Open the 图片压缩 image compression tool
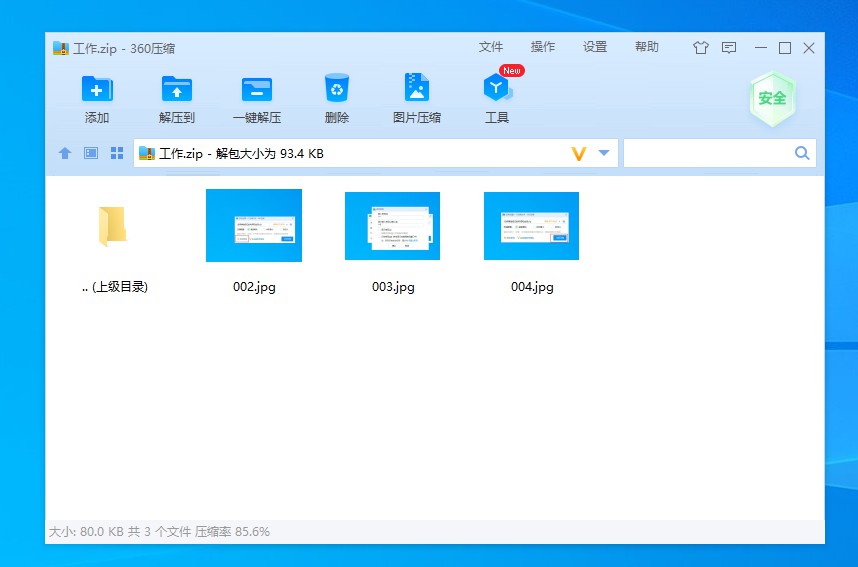The image size is (858, 567). (417, 89)
